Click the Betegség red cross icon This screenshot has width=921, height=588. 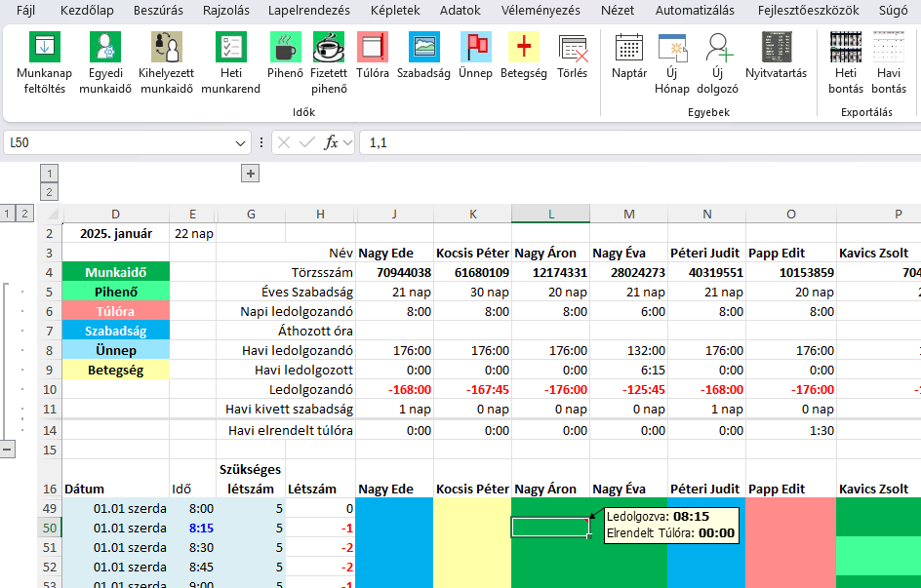coord(524,48)
